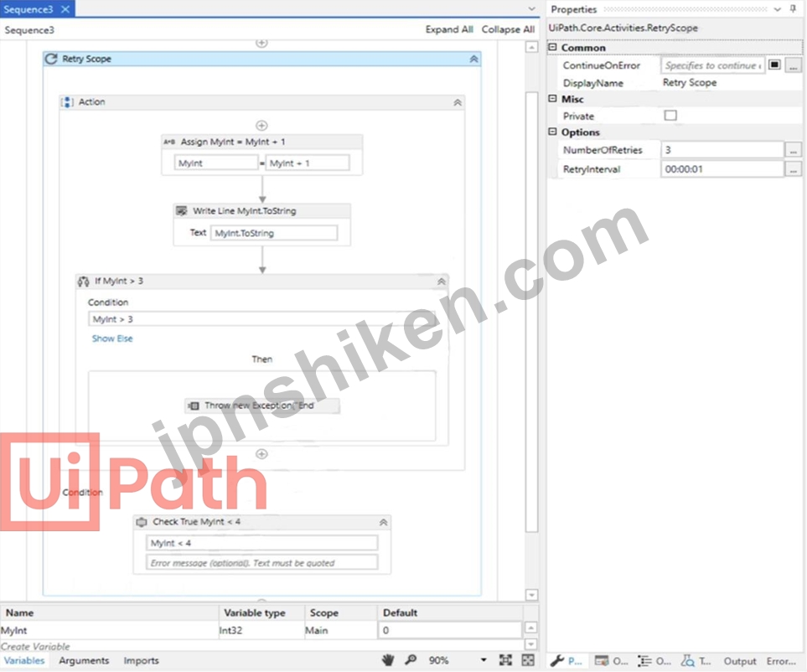Open the zoom percentage dropdown
The width and height of the screenshot is (807, 672).
[x=482, y=660]
